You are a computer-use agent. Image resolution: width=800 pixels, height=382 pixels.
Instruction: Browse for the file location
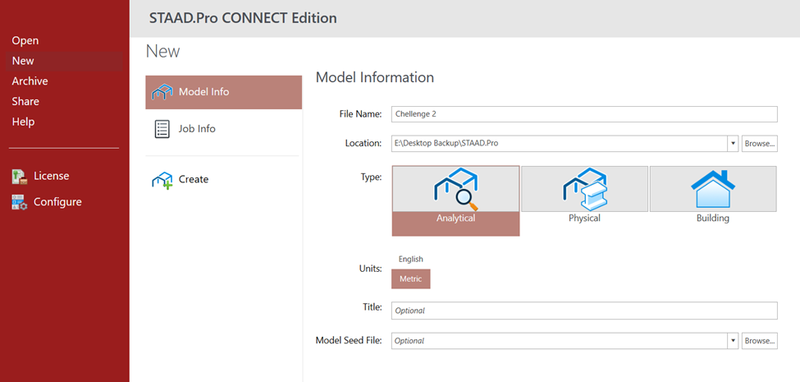pos(760,144)
